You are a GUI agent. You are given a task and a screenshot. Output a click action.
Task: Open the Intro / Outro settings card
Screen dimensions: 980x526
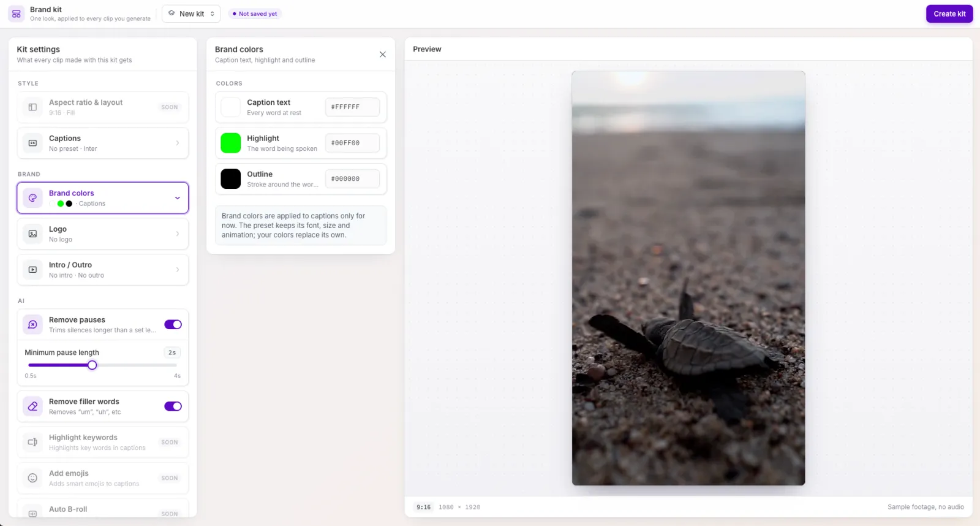click(103, 270)
